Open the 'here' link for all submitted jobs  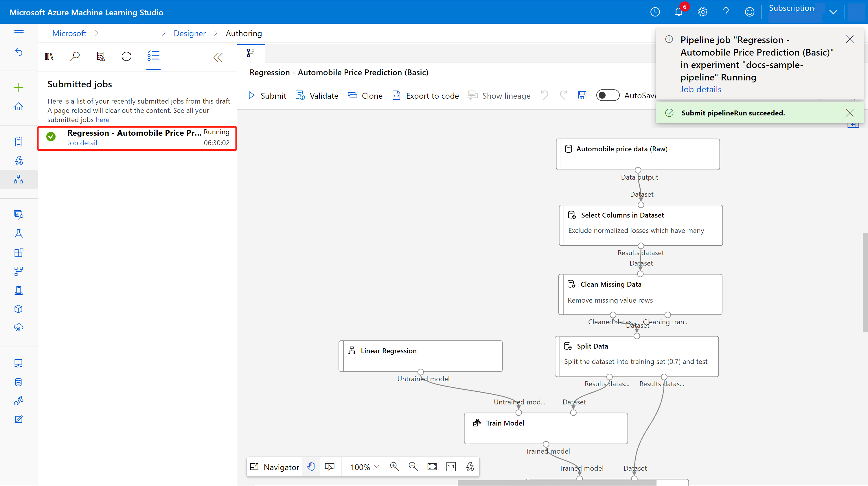(102, 119)
